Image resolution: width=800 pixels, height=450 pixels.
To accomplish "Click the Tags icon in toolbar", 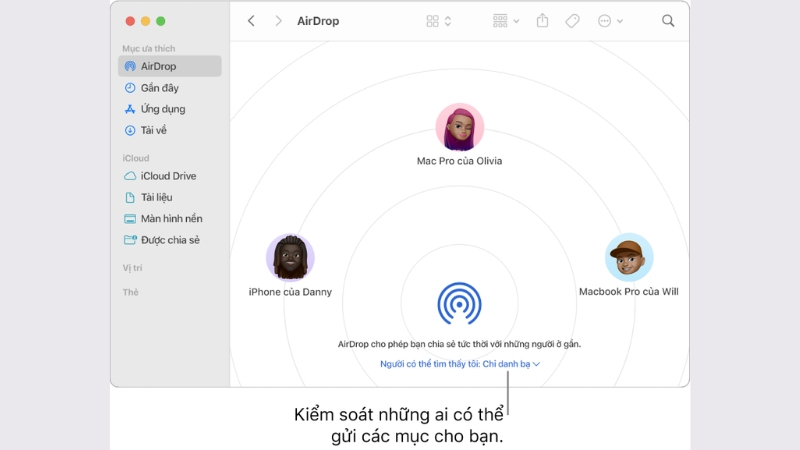I will coord(572,21).
